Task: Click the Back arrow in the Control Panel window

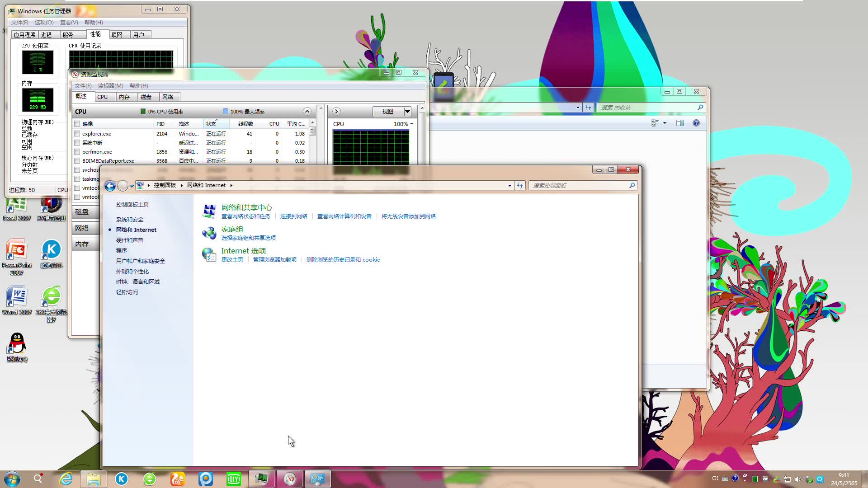Action: [x=110, y=186]
